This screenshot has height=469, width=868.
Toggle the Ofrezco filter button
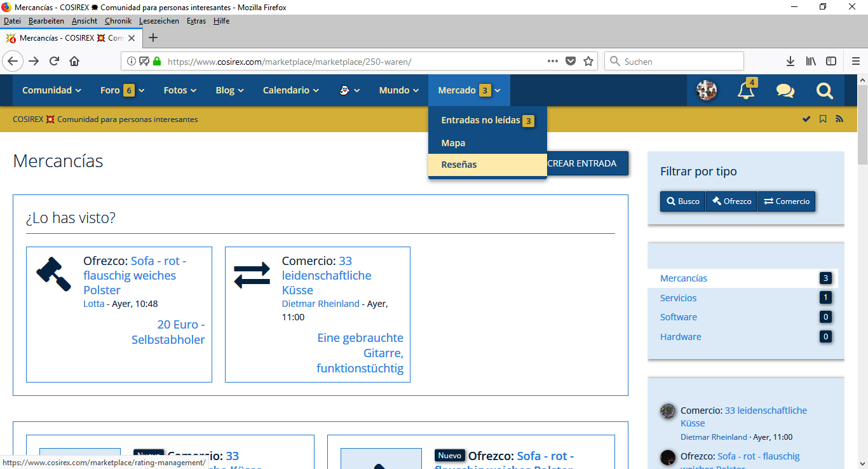(731, 201)
